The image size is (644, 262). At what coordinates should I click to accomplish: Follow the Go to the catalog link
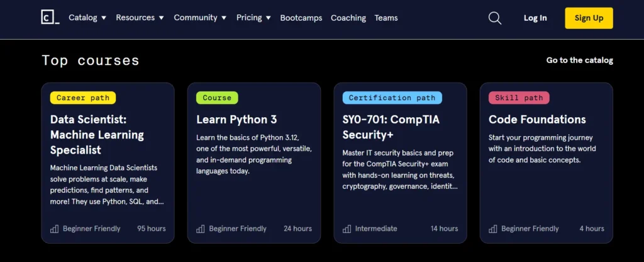tap(579, 60)
